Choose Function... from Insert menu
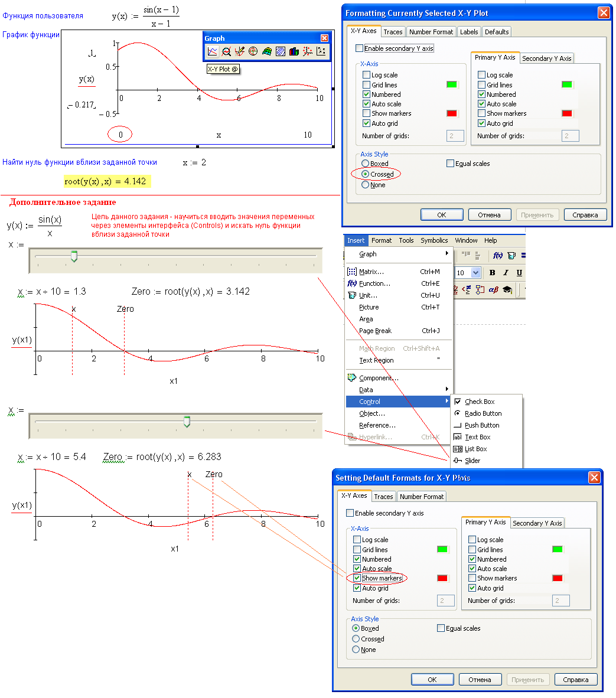Screen dimensions: 616x698 (399, 283)
